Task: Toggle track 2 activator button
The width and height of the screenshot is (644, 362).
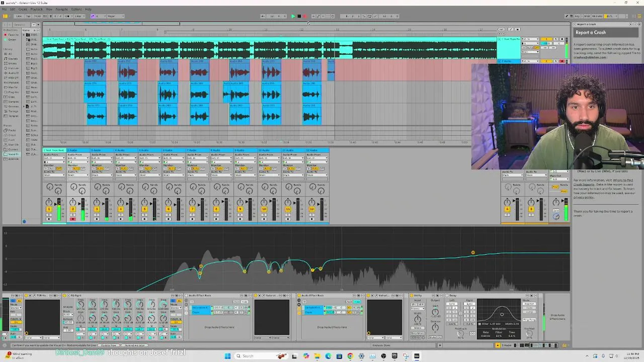Action: point(72,209)
